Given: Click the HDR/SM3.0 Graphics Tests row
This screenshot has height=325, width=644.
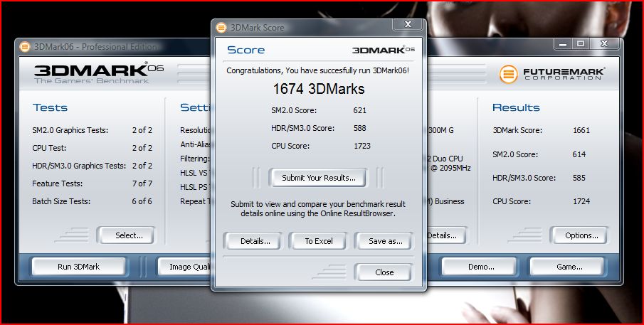Looking at the screenshot, I should 93,166.
